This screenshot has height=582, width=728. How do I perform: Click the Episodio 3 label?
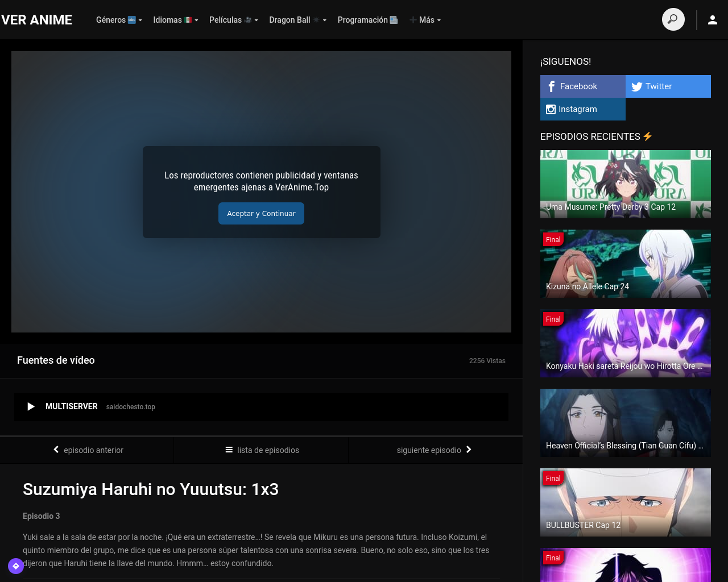[41, 516]
